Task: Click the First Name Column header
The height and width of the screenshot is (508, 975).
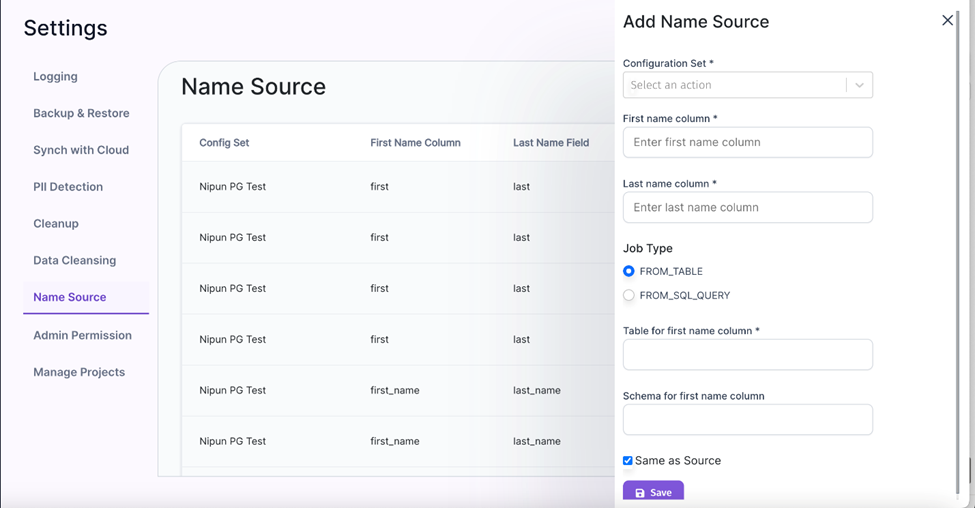Action: click(x=415, y=142)
